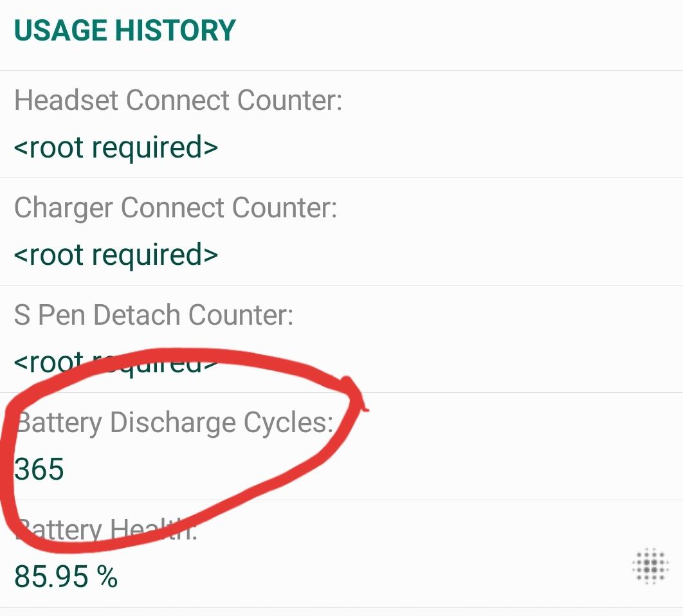The width and height of the screenshot is (683, 616).
Task: Select the S Pen Detach Counter label
Action: pyautogui.click(x=154, y=315)
